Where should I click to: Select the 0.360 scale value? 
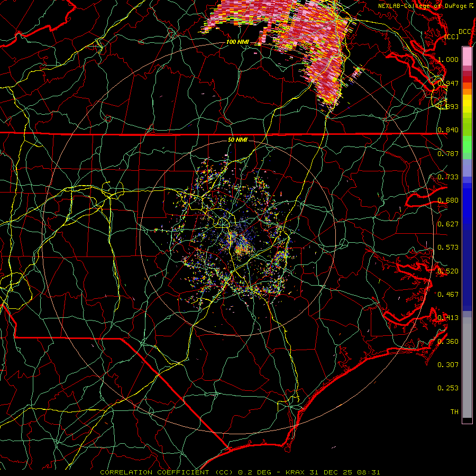pyautogui.click(x=448, y=341)
